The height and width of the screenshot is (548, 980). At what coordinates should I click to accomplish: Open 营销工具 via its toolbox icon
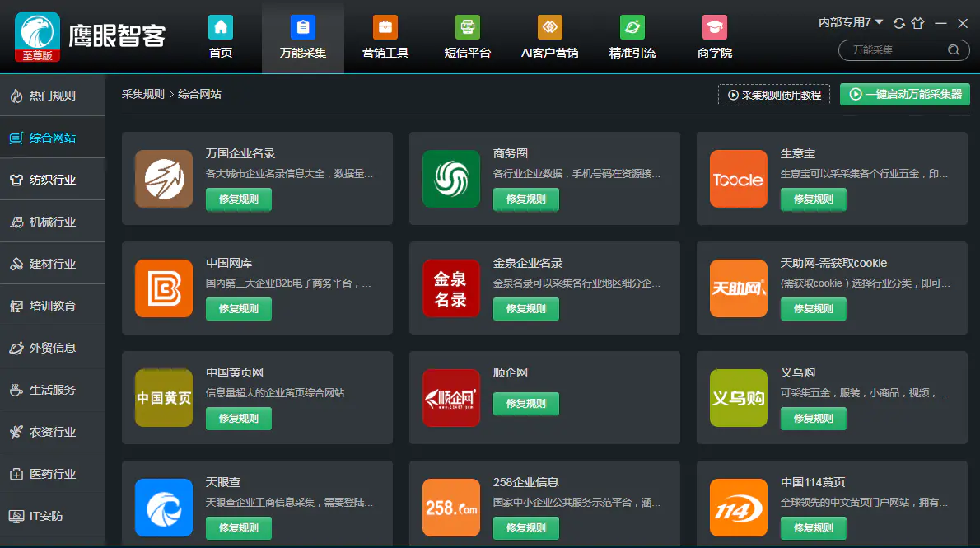pyautogui.click(x=385, y=27)
